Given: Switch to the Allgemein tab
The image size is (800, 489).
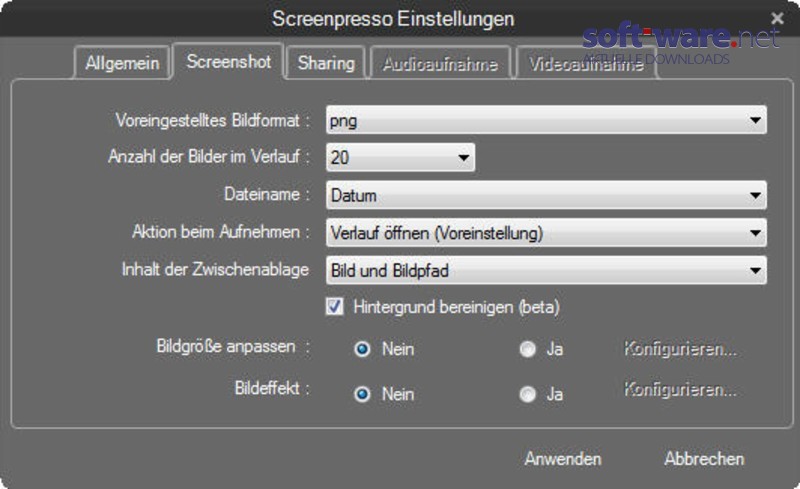Looking at the screenshot, I should (122, 63).
